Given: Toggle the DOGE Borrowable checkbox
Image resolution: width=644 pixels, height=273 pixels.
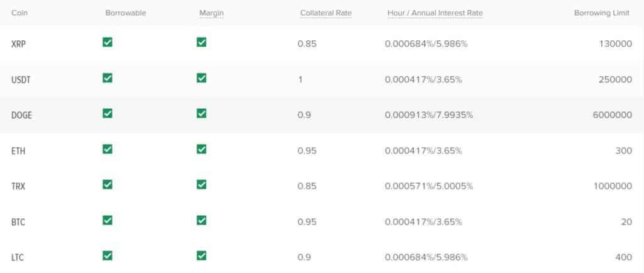Looking at the screenshot, I should point(108,113).
